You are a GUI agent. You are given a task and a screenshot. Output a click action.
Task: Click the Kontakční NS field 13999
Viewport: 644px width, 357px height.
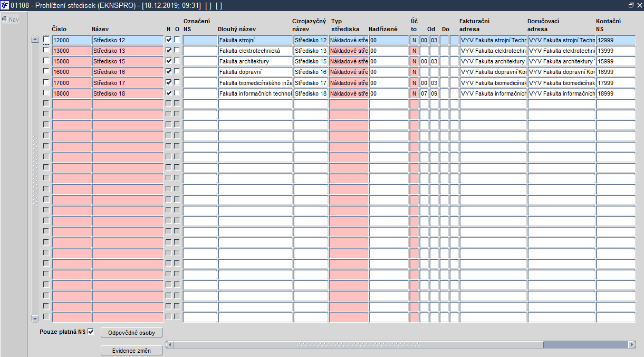click(x=616, y=51)
